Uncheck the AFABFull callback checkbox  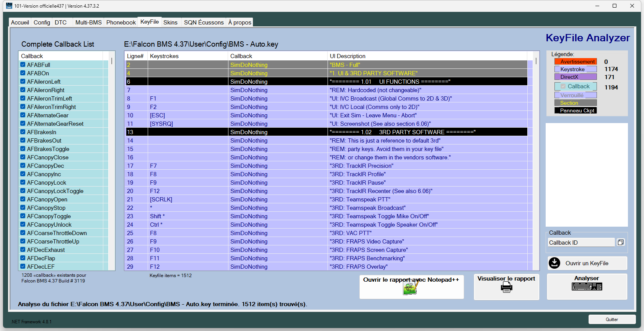pos(23,65)
